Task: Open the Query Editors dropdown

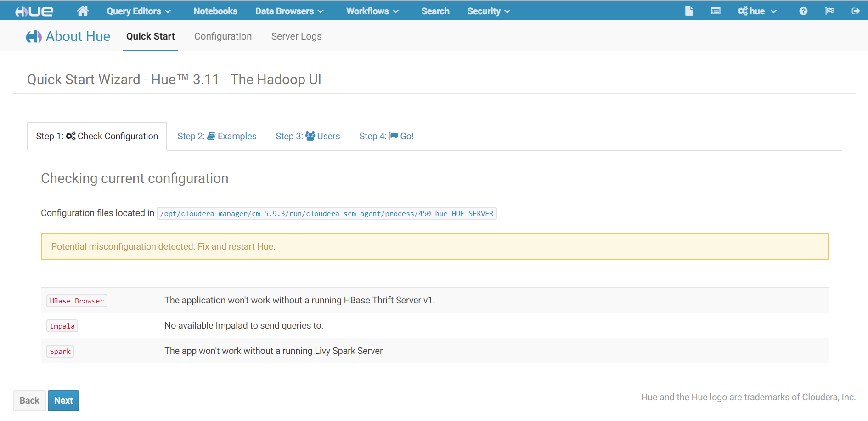Action: (x=139, y=11)
